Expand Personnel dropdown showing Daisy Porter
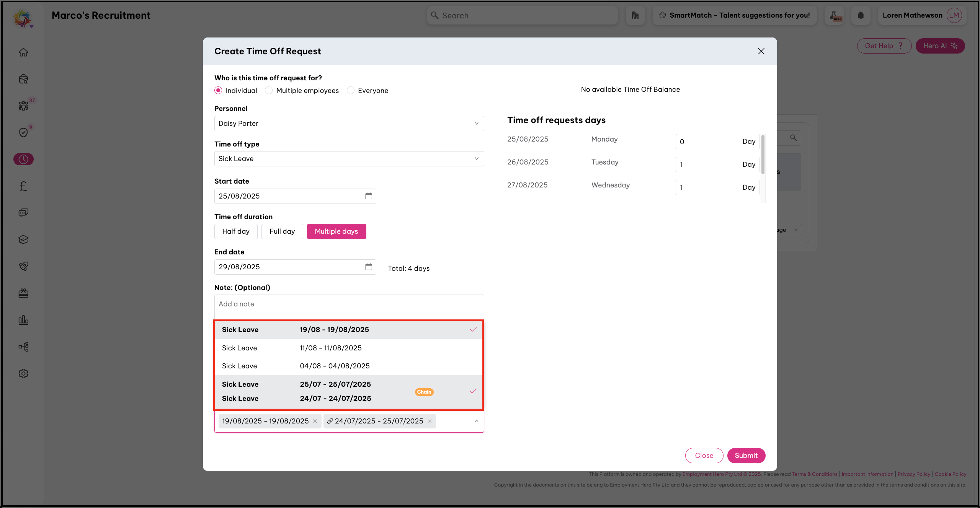The height and width of the screenshot is (508, 980). (349, 124)
